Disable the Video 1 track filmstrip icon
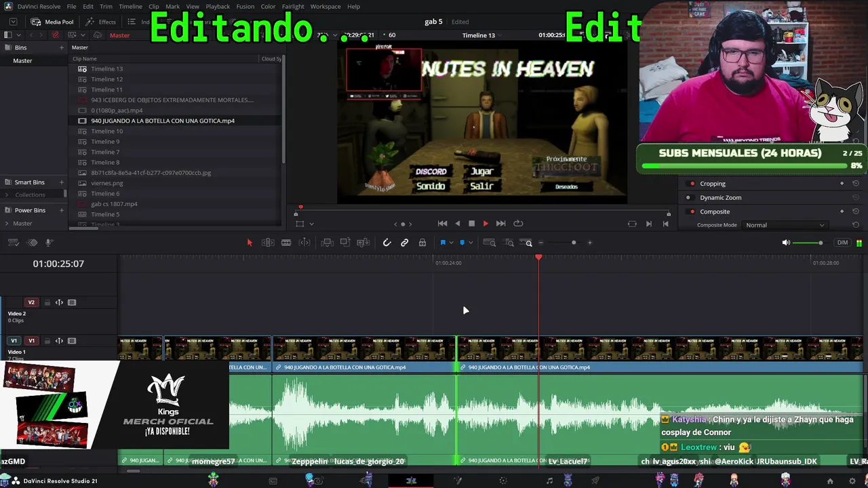The height and width of the screenshot is (488, 868). (72, 341)
